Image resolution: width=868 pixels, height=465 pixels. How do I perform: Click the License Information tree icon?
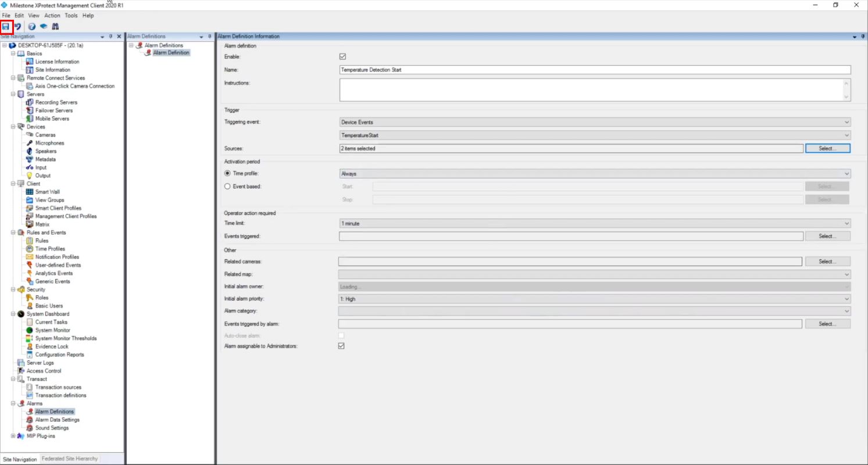[30, 62]
